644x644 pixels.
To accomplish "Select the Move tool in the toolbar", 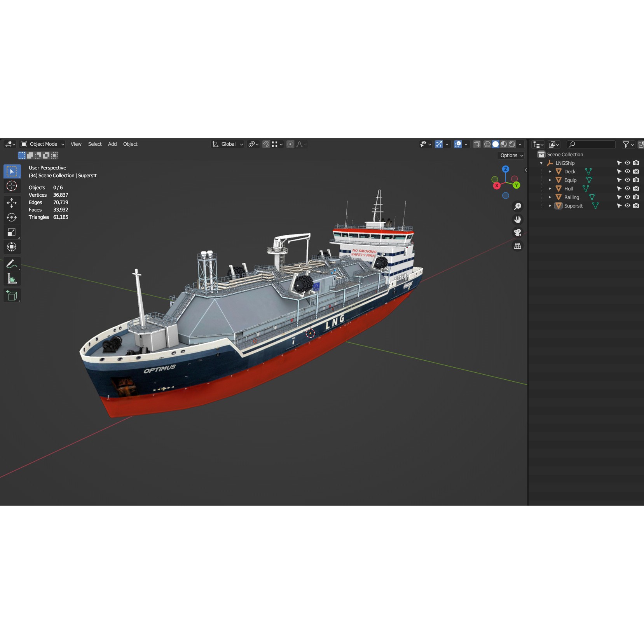I will pos(12,202).
